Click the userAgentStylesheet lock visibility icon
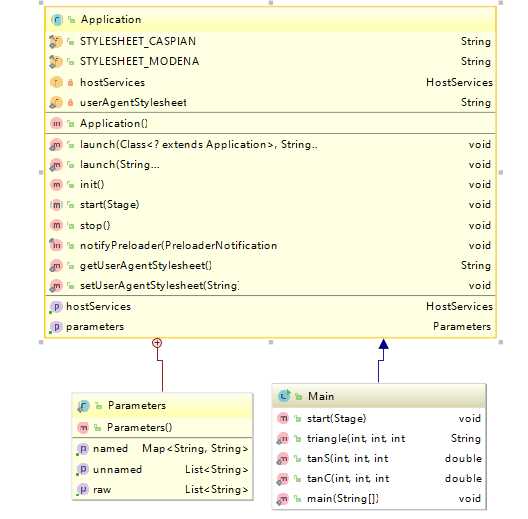 pos(70,102)
